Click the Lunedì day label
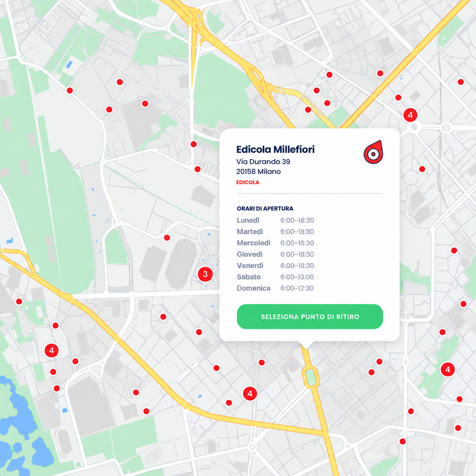Viewport: 476px width, 476px height. click(x=248, y=220)
